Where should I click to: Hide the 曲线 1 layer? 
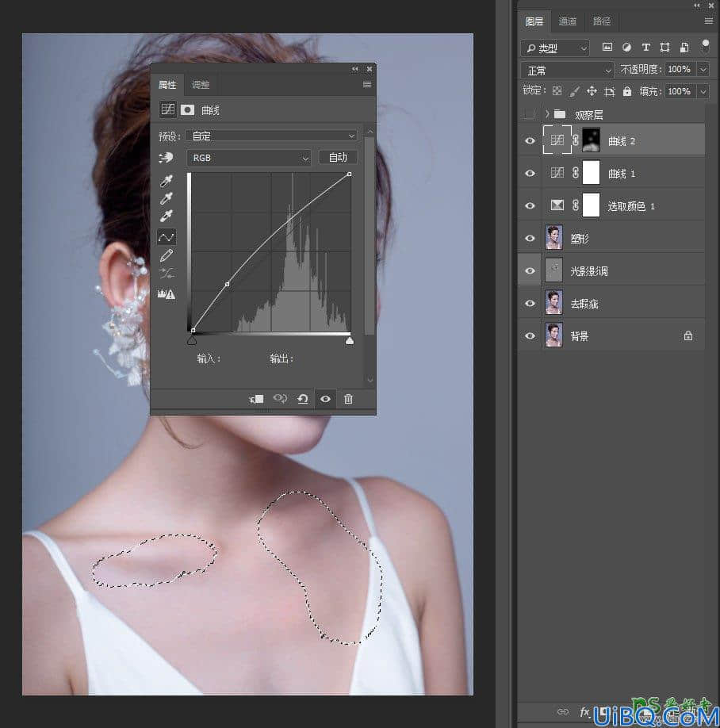pyautogui.click(x=530, y=173)
